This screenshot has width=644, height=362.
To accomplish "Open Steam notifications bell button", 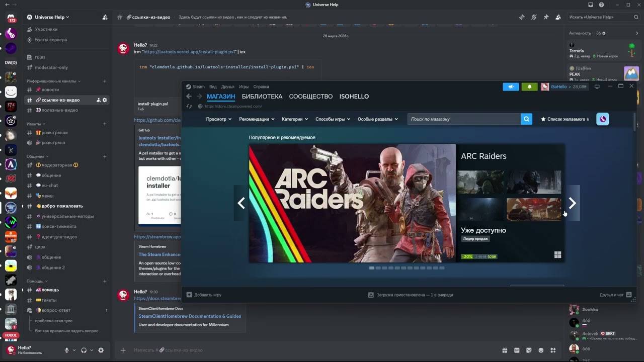I will (529, 86).
